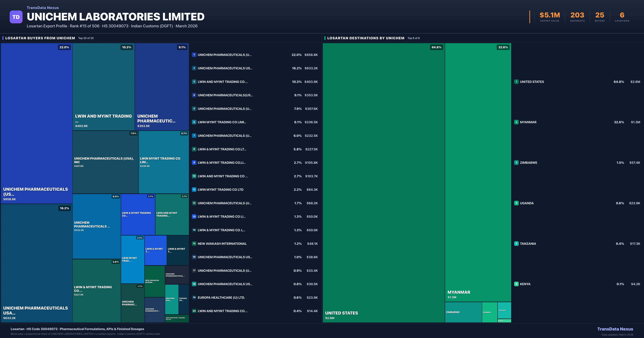Click rank badge 19 for Europa Healthcare
The image size is (644, 338).
click(194, 297)
